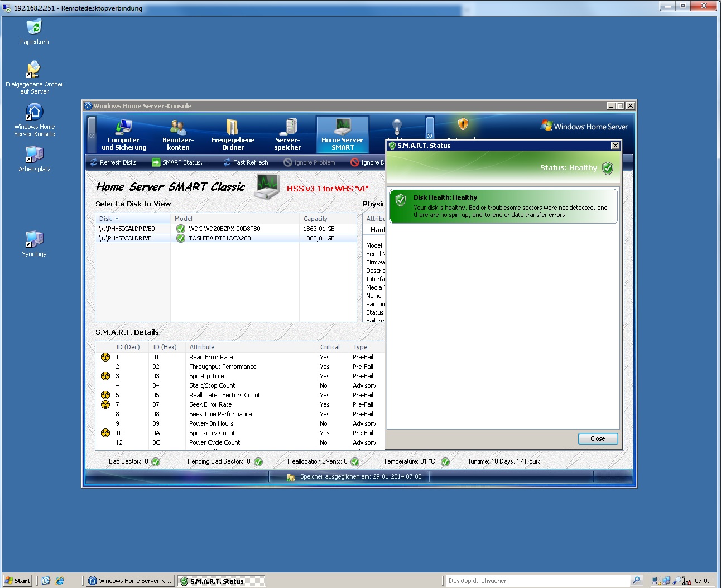Select the \\.\PHYSICALDRIVE0 disk row
The height and width of the screenshot is (588, 721).
click(226, 229)
